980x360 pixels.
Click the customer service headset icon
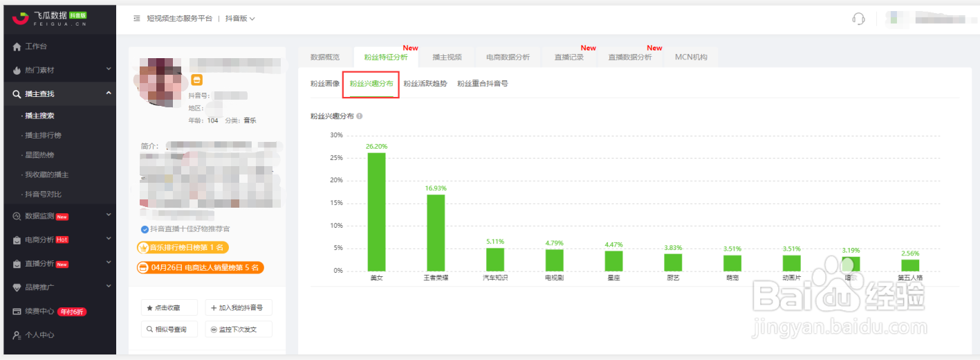coord(858,19)
